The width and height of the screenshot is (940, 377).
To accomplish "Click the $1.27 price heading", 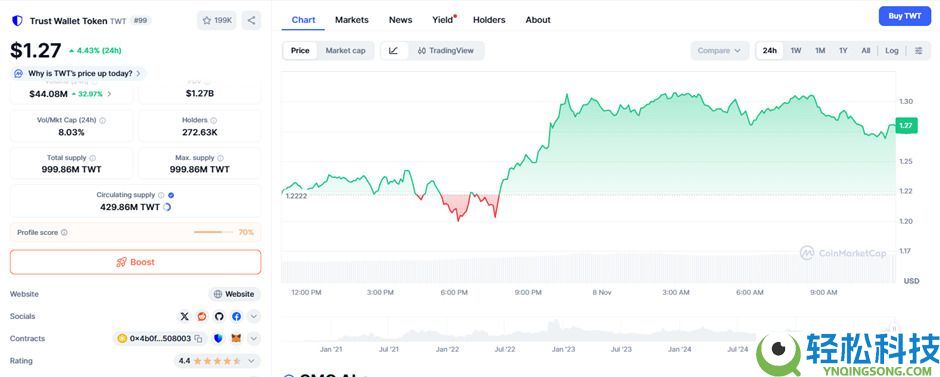I will point(35,50).
